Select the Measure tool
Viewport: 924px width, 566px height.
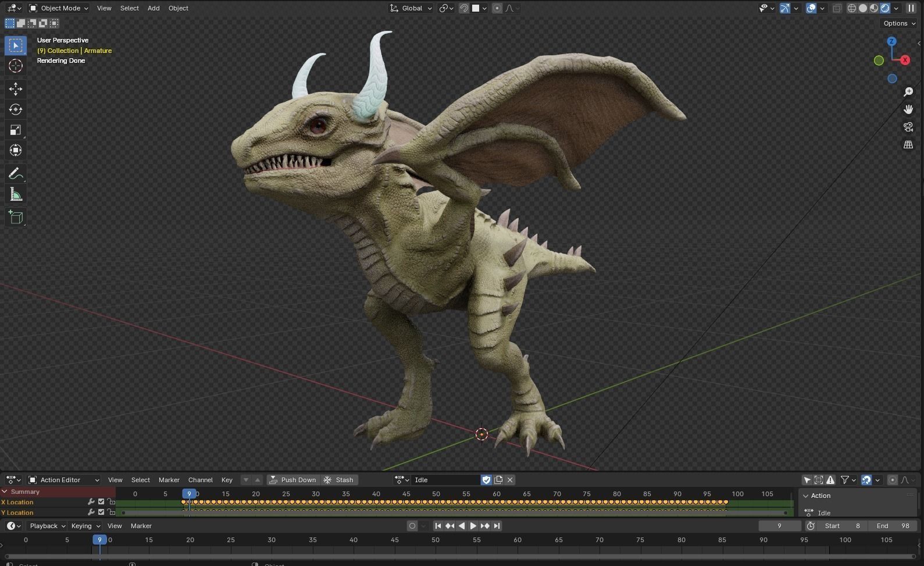click(16, 194)
